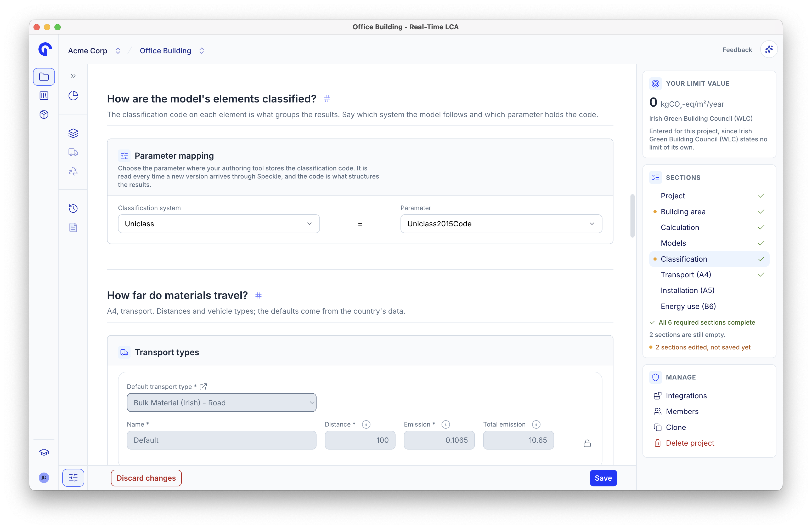Open the 3D cube package icon

pyautogui.click(x=44, y=114)
